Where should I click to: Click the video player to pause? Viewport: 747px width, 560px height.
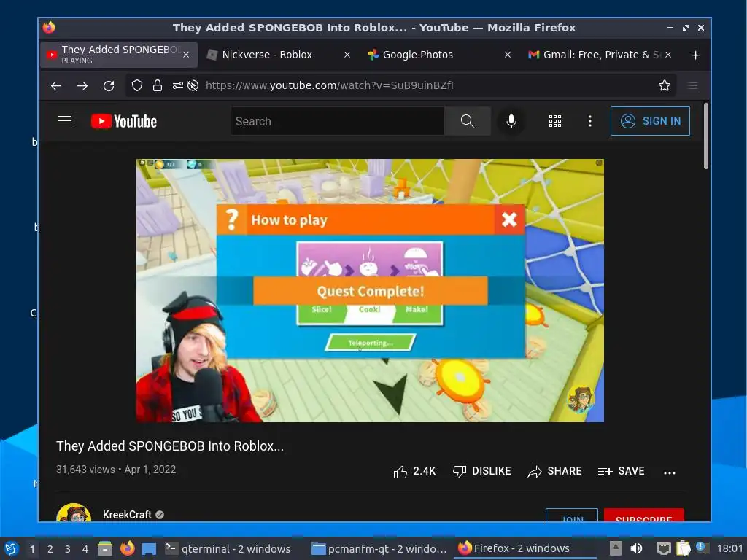point(370,290)
